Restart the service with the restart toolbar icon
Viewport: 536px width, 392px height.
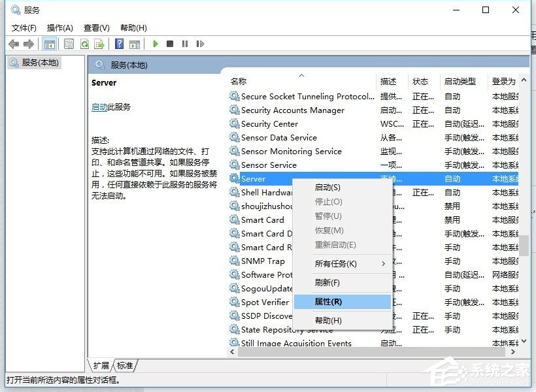(200, 44)
